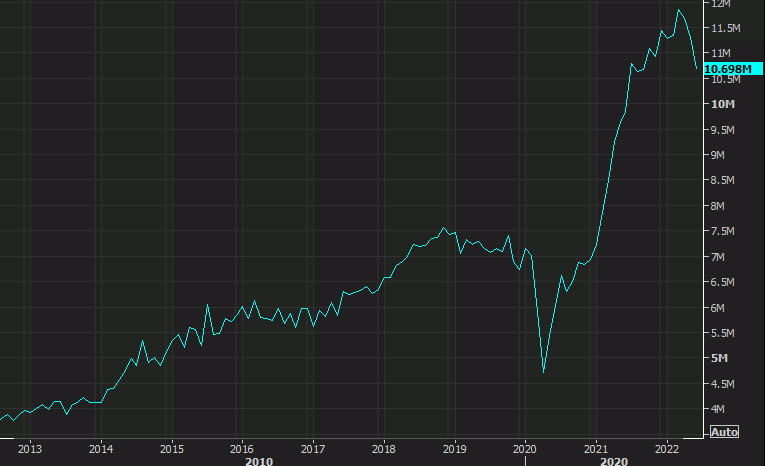
Task: Select the 2015 year axis label
Action: (172, 449)
